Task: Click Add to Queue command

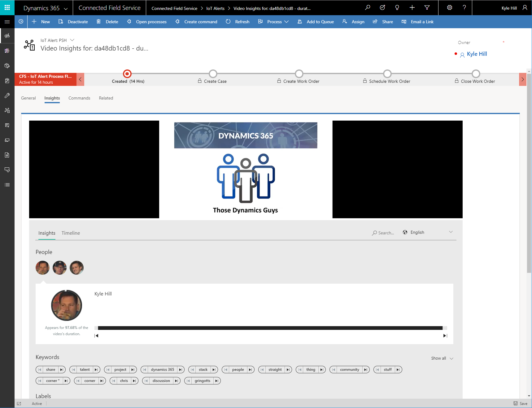Action: 316,22
